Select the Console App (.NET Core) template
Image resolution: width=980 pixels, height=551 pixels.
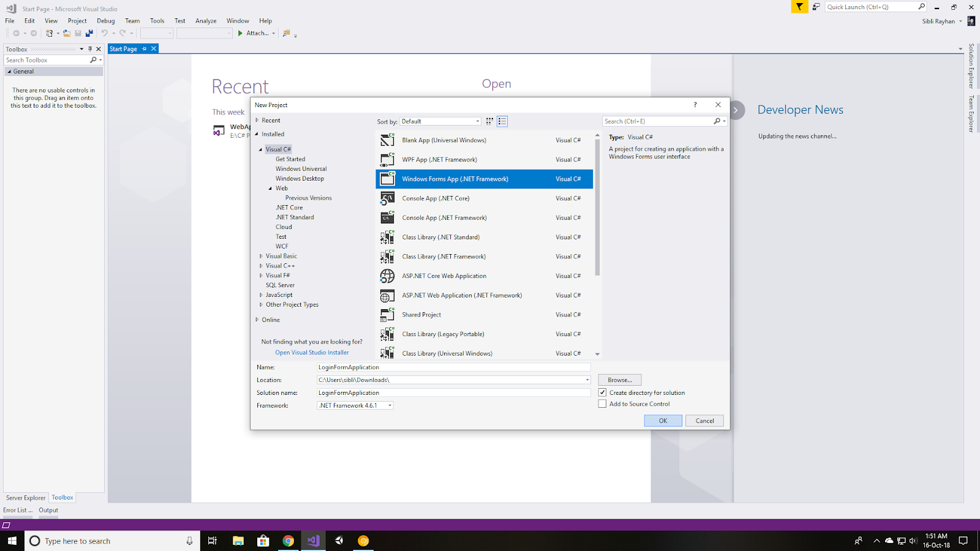[484, 198]
